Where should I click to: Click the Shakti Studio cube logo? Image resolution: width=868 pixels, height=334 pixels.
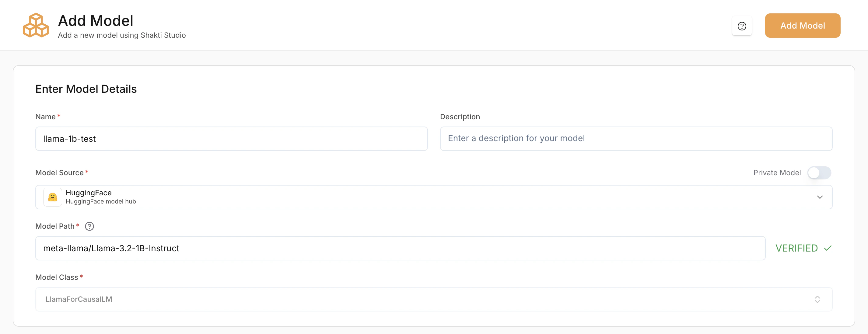pos(36,25)
